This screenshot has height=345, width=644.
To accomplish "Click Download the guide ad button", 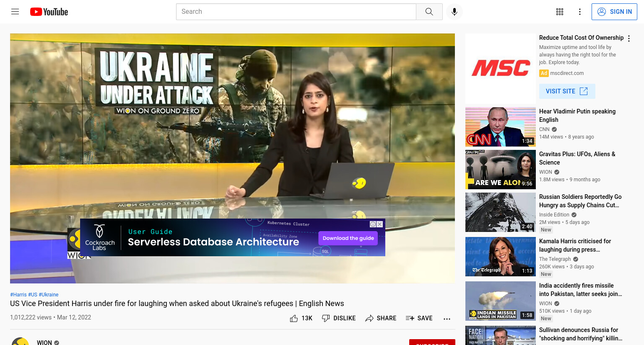I will [x=348, y=238].
